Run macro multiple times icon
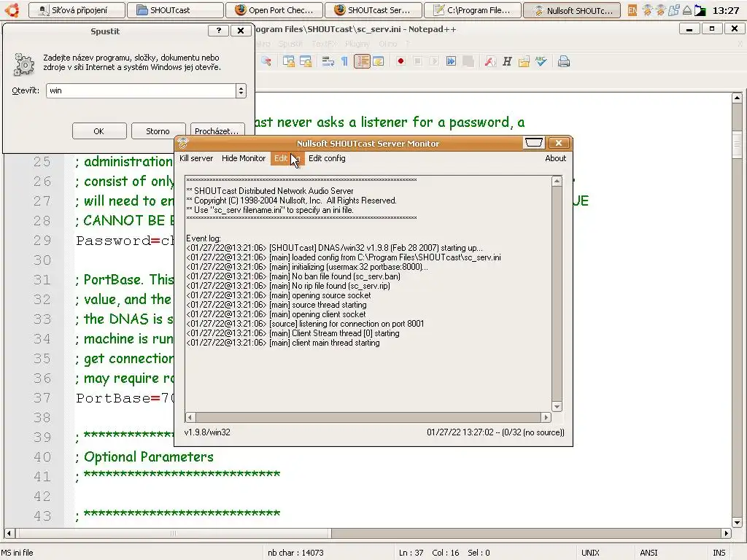The image size is (747, 560). click(451, 61)
